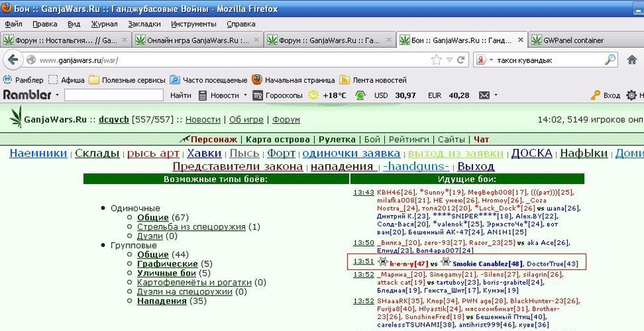Open the Закладки menu
This screenshot has width=644, height=331.
[x=144, y=24]
